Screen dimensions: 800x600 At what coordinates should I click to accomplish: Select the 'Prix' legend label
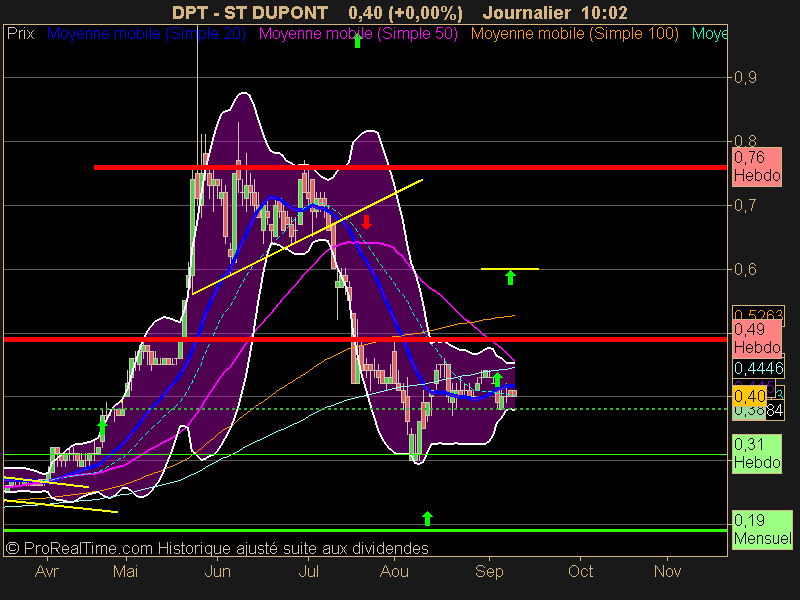pyautogui.click(x=20, y=34)
